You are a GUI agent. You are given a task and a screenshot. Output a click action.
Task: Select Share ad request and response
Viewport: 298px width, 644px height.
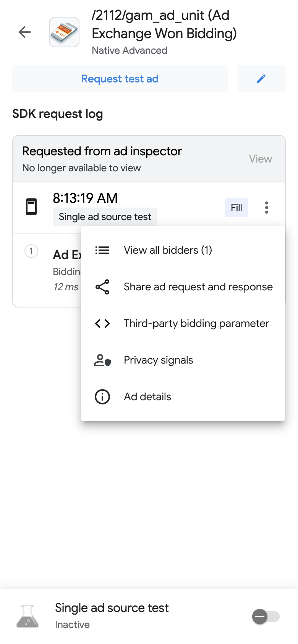click(x=198, y=287)
